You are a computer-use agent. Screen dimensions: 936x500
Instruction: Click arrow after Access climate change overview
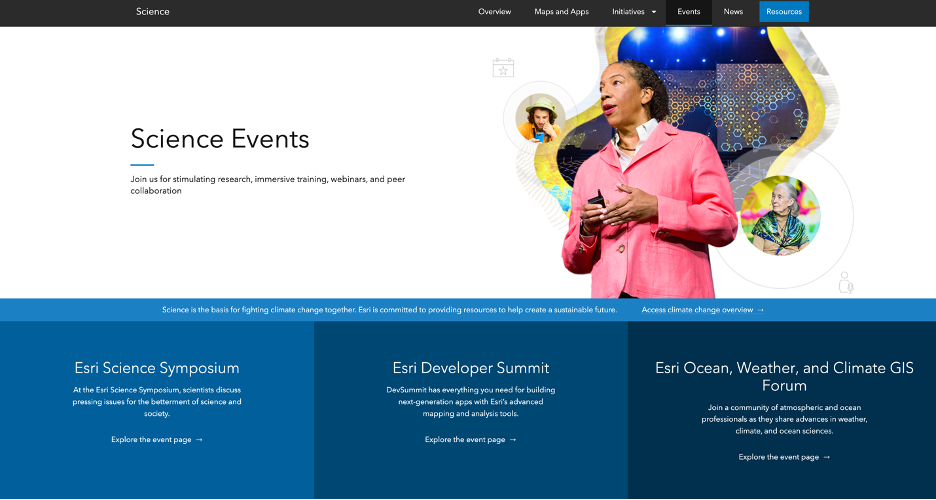click(x=760, y=310)
